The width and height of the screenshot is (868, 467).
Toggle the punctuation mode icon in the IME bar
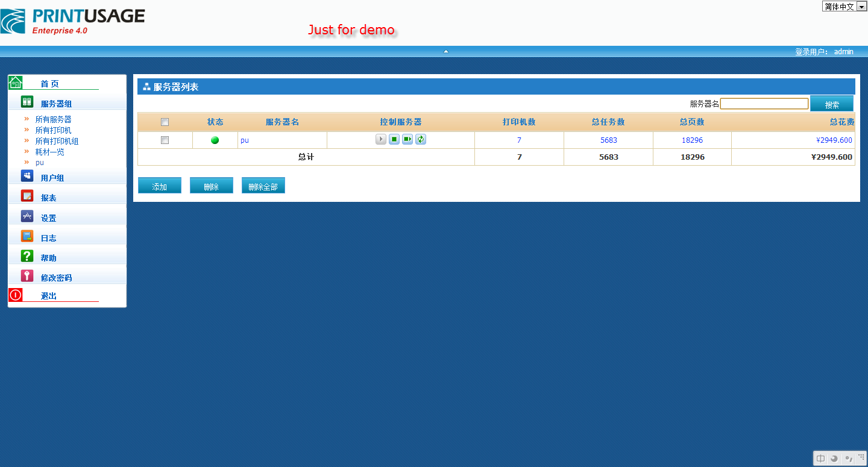click(x=848, y=459)
